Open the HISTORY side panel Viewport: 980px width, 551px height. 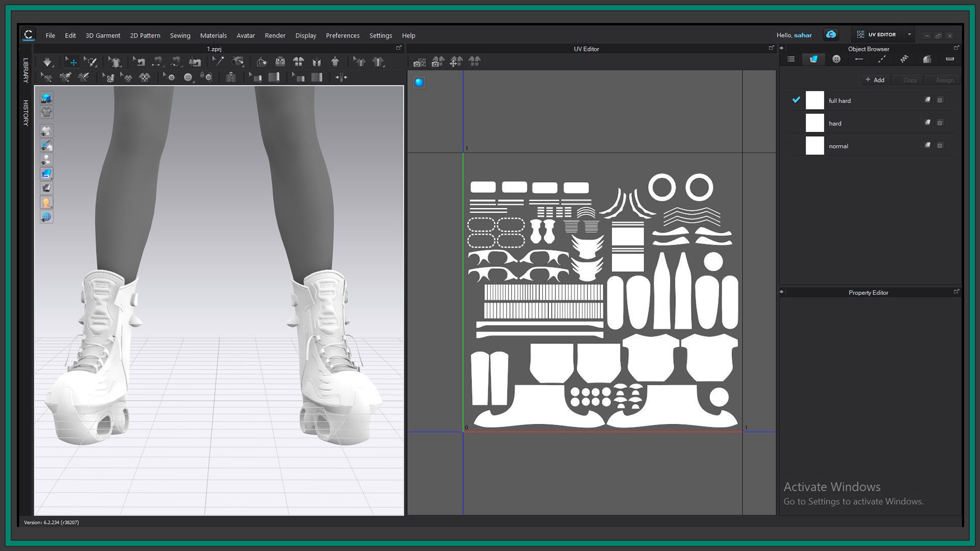(x=26, y=113)
